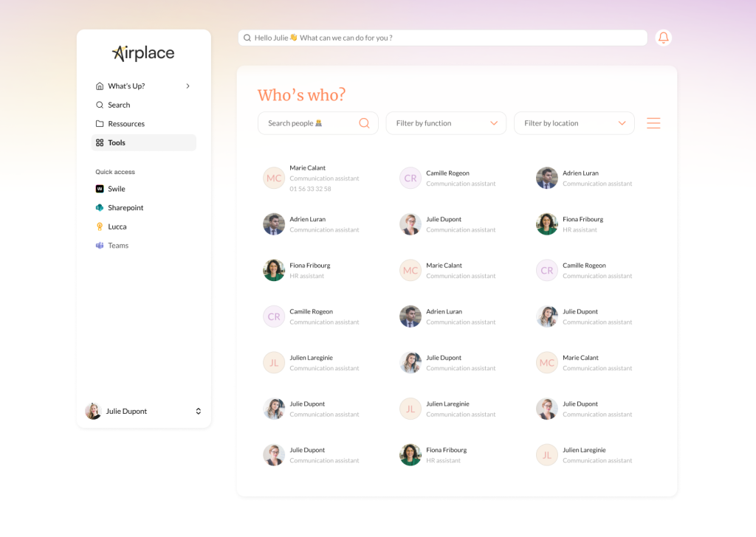
Task: Go to Ressources in the sidebar
Action: [x=126, y=124]
